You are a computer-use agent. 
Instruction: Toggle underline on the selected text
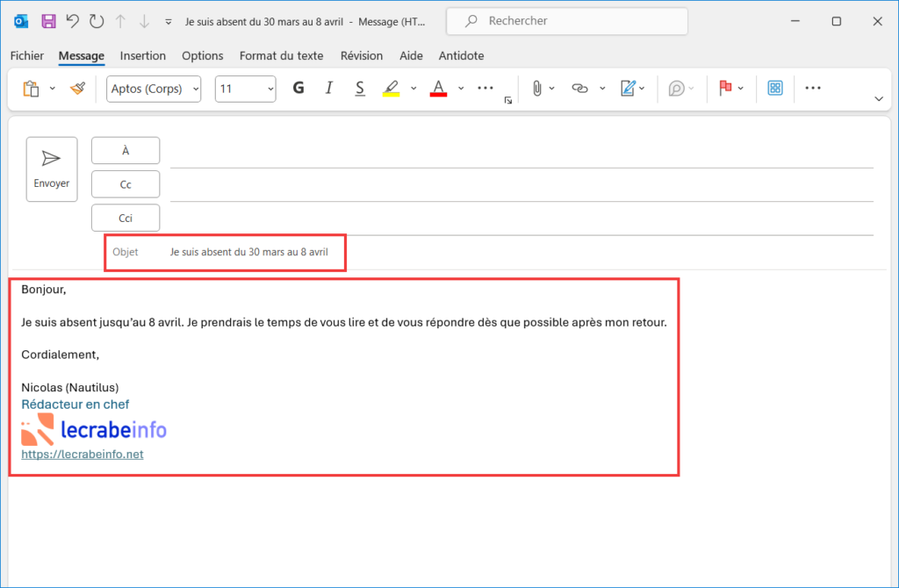360,88
